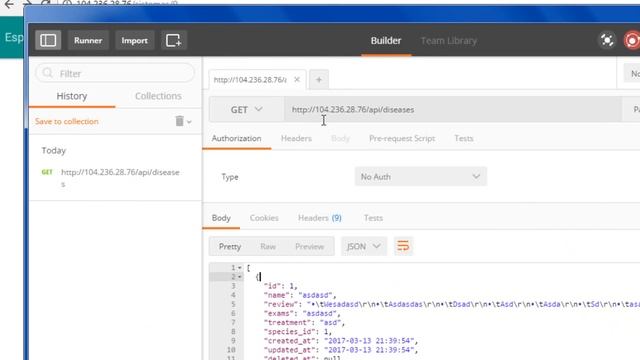Click the filter search magnifier icon

click(48, 73)
